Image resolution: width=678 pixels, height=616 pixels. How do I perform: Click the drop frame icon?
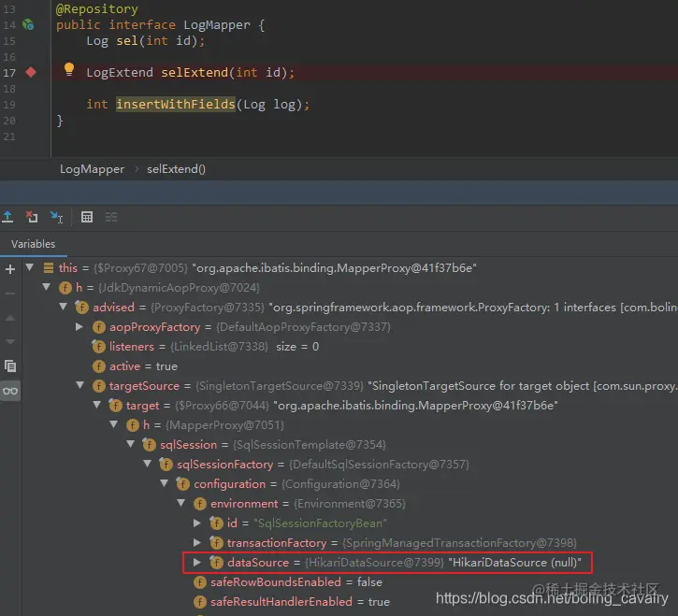[x=32, y=217]
